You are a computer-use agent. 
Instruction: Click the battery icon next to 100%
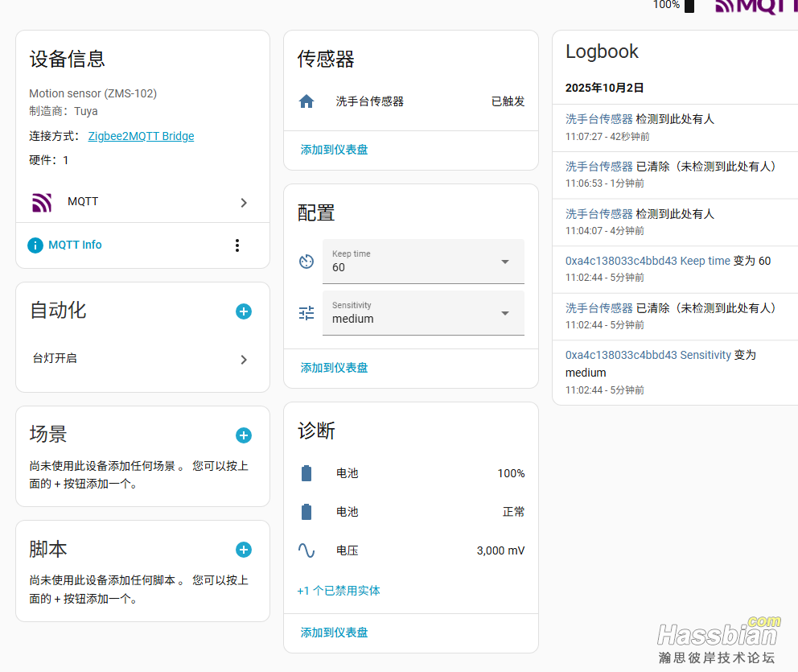click(306, 473)
